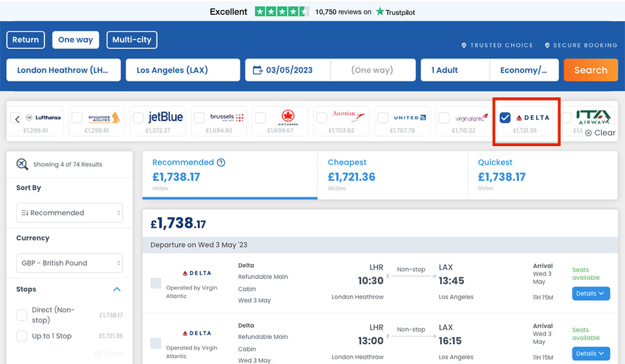Select the 13:00 flight checkbox
Viewport: 625px width, 364px height.
click(x=156, y=343)
